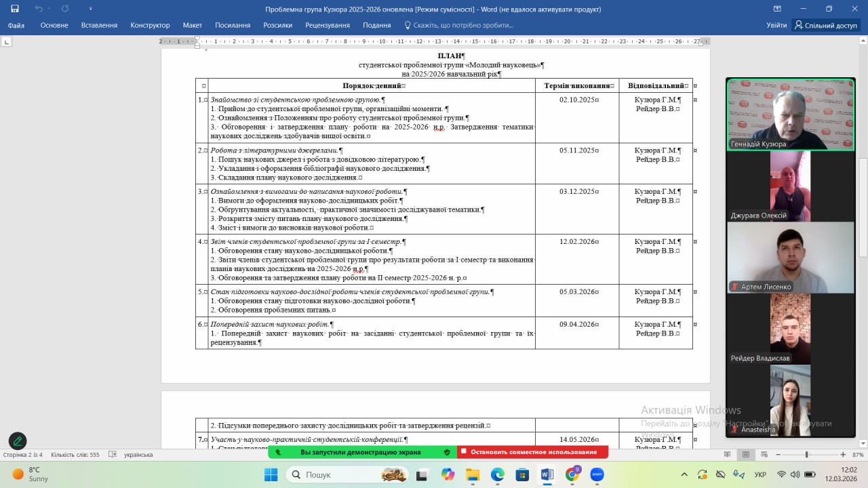Select Артем Лисенко's video tile
Screen dimensions: 868x488
790,258
